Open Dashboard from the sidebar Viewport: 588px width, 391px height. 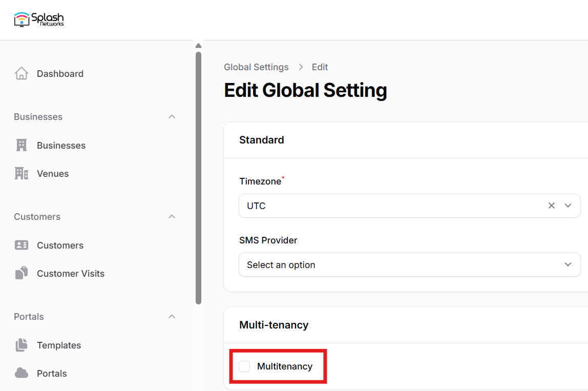tap(60, 74)
